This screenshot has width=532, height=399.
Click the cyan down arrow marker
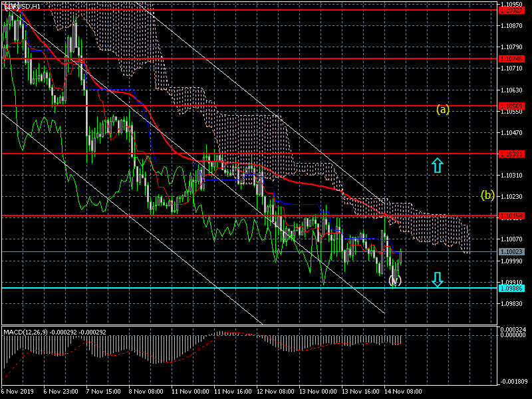coord(437,279)
